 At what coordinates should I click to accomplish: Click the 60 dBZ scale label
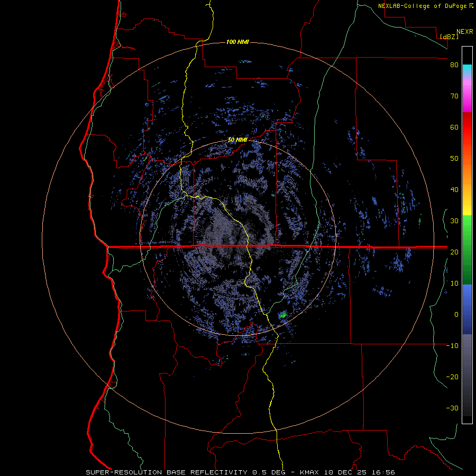[x=454, y=127]
